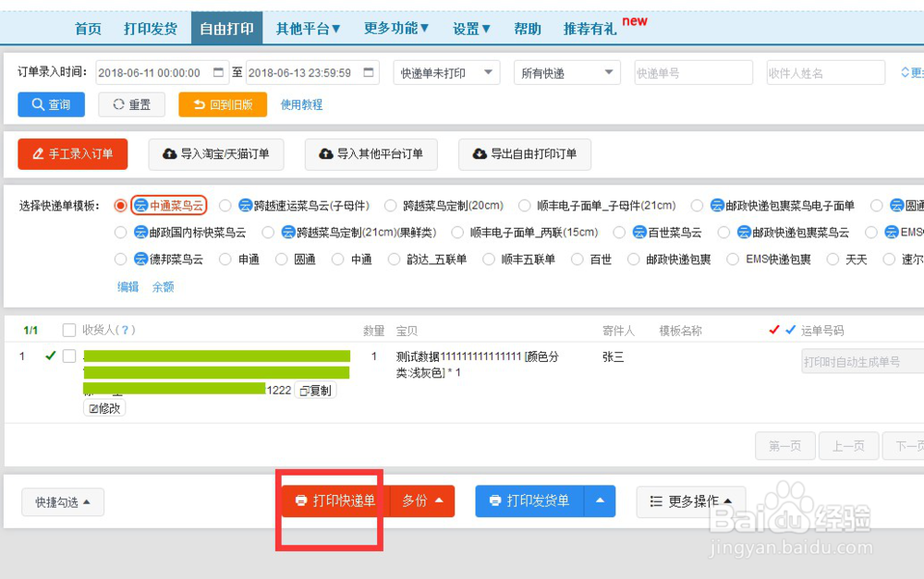Open the 编辑 template edit link
The image size is (924, 579).
click(x=128, y=287)
